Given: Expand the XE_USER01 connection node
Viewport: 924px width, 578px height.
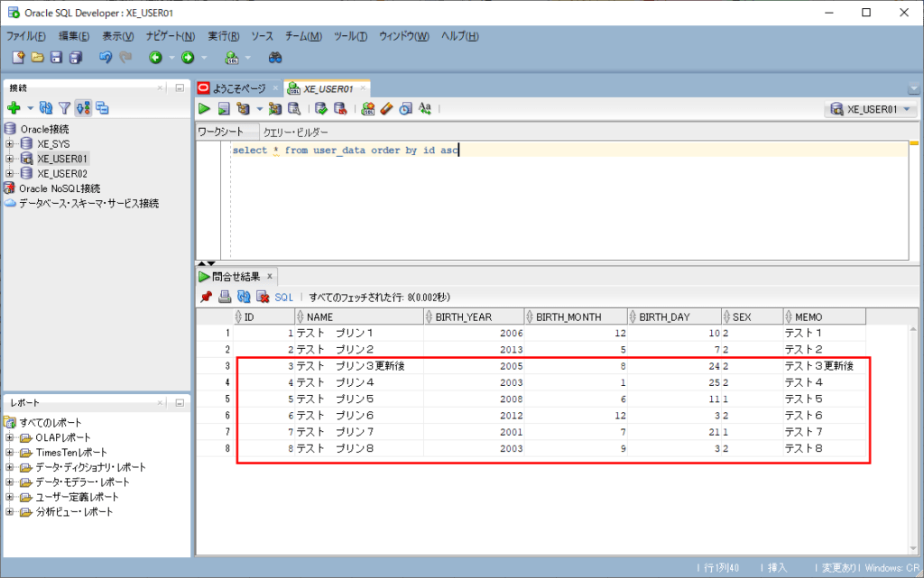Looking at the screenshot, I should [x=9, y=159].
